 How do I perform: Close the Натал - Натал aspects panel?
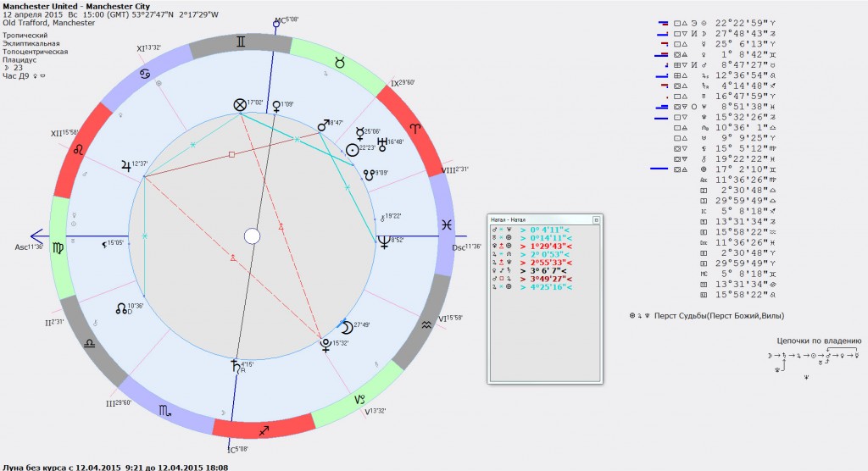coord(596,219)
